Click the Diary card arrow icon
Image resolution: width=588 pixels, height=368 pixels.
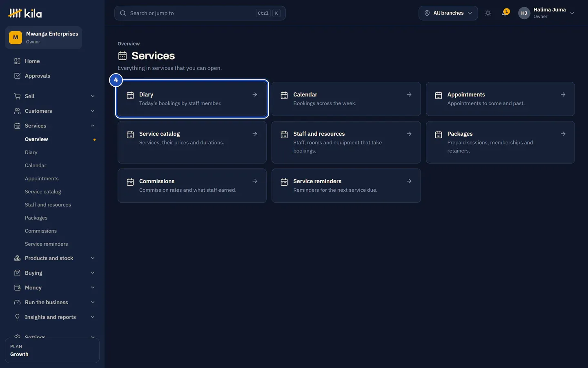click(255, 94)
